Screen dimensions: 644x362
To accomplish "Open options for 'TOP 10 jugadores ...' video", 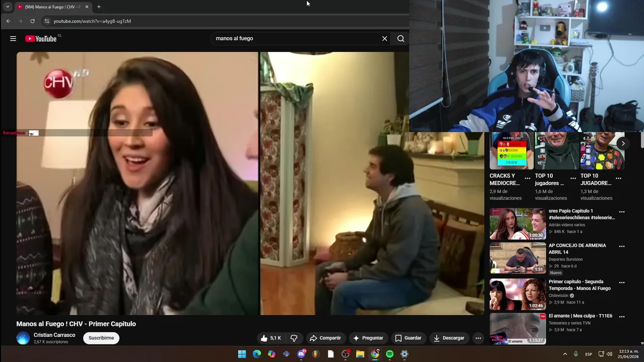I will click(x=573, y=178).
